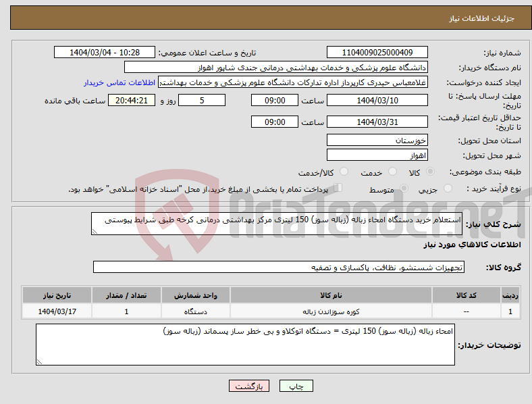Screen dimensions: 532x404
Task: Click the remaining days field showing 5
Action: coord(202,100)
